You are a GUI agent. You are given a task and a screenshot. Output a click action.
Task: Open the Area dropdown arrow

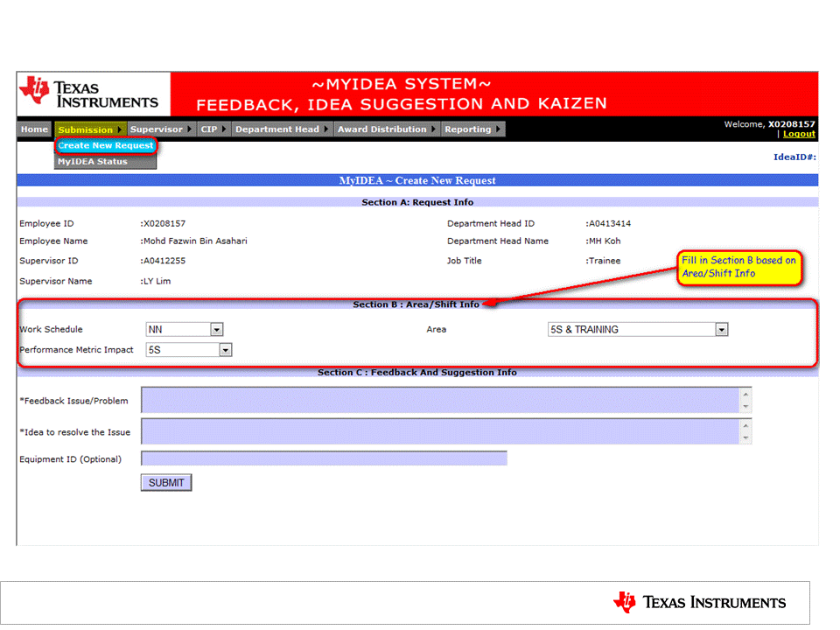(x=722, y=330)
